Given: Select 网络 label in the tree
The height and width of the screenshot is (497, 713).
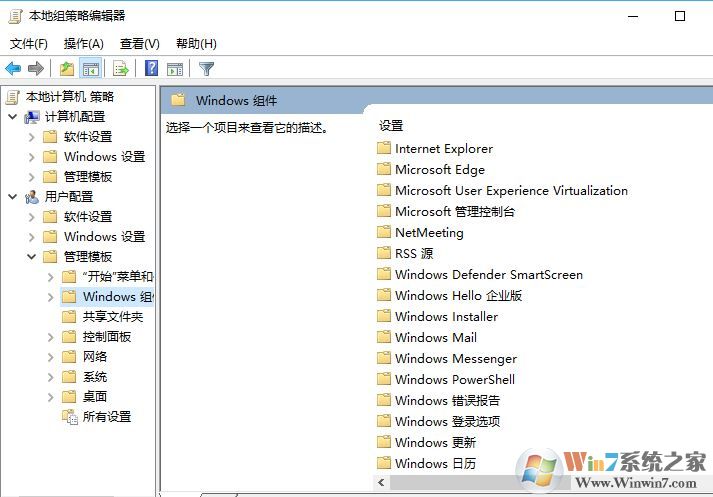Looking at the screenshot, I should [95, 356].
